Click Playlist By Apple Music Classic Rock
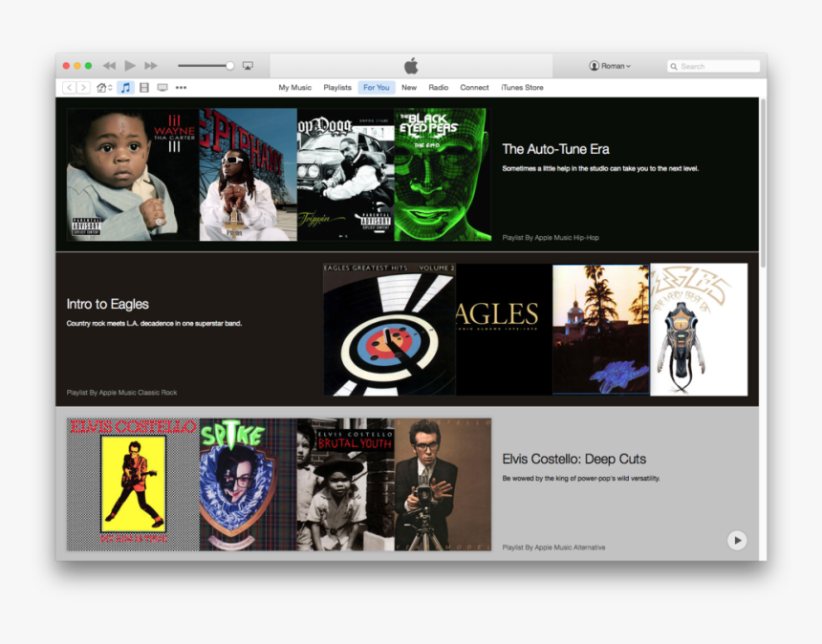822x644 pixels. point(121,393)
